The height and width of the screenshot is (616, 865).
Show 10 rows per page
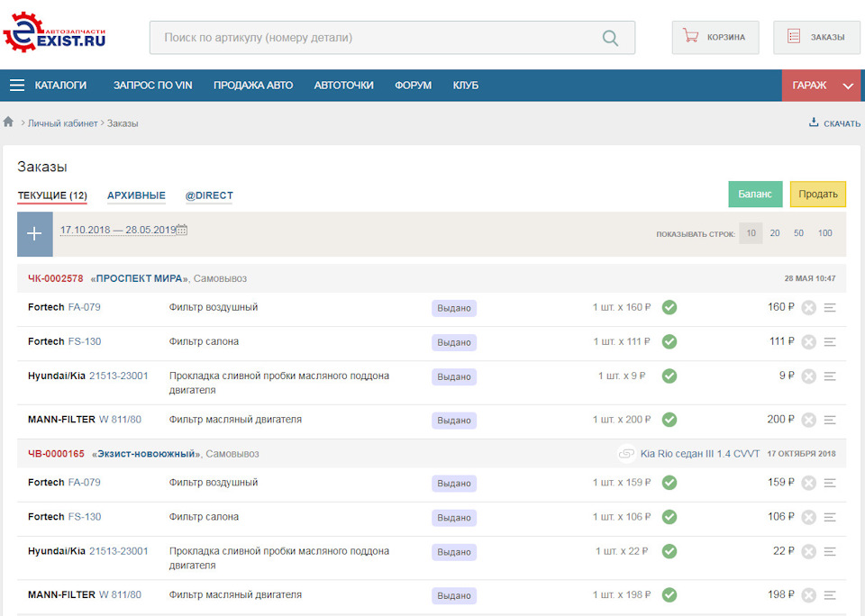coord(751,233)
